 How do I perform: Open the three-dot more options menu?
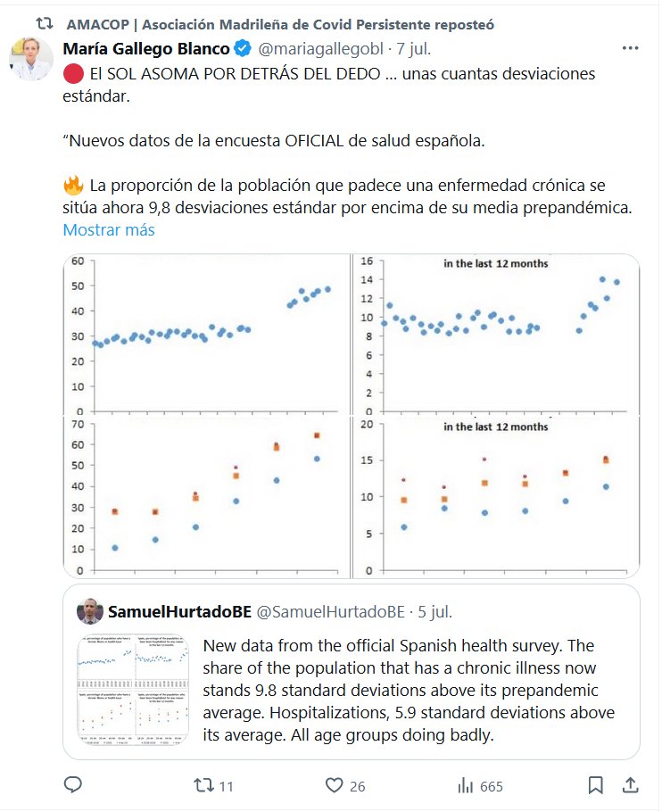point(630,48)
